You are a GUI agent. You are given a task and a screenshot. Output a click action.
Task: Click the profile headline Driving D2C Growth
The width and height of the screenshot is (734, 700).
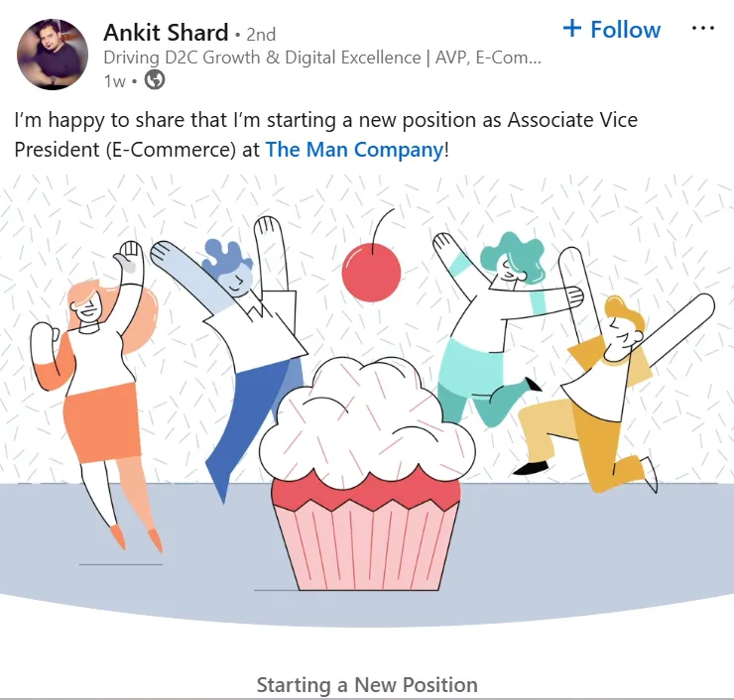click(322, 58)
